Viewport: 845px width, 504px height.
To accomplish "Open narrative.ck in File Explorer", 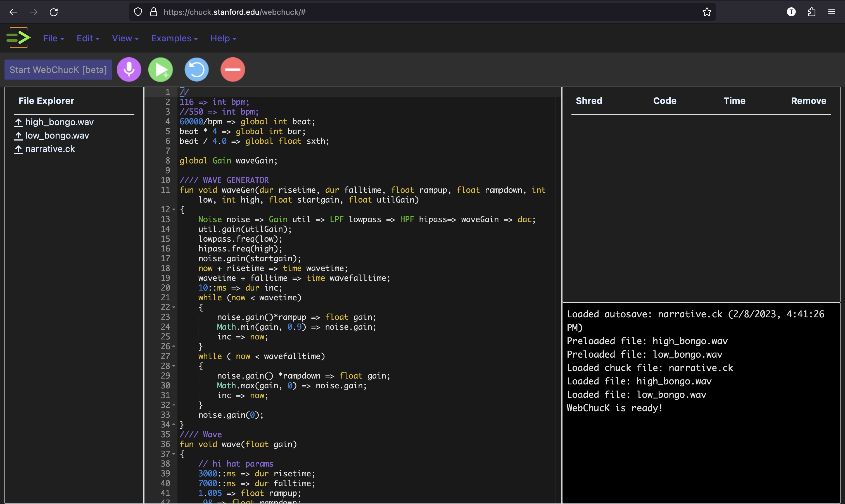I will click(50, 149).
